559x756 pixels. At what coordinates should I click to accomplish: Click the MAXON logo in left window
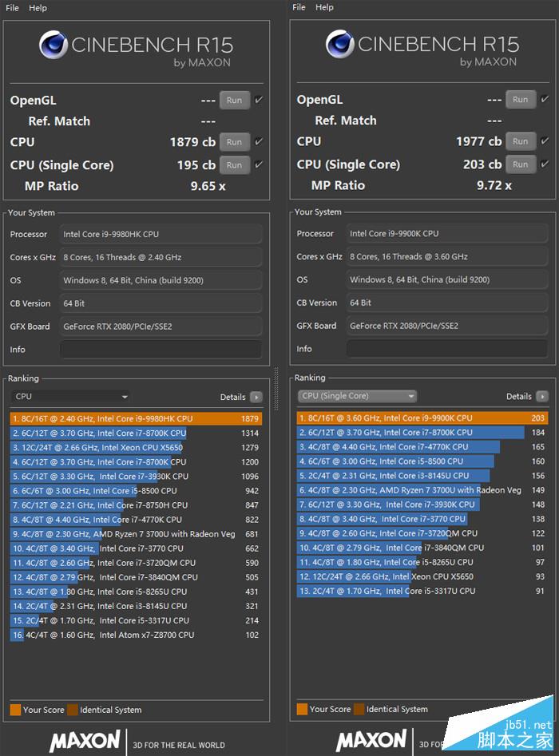tap(85, 742)
